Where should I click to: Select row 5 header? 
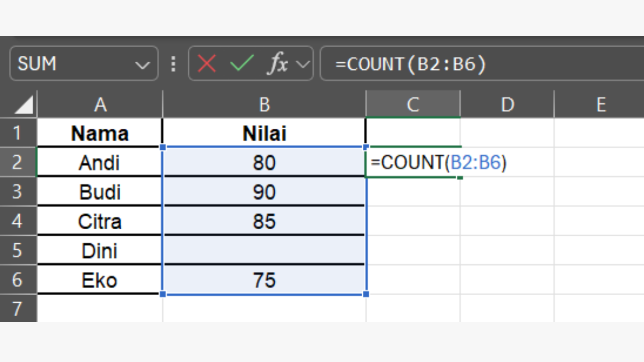click(x=19, y=250)
